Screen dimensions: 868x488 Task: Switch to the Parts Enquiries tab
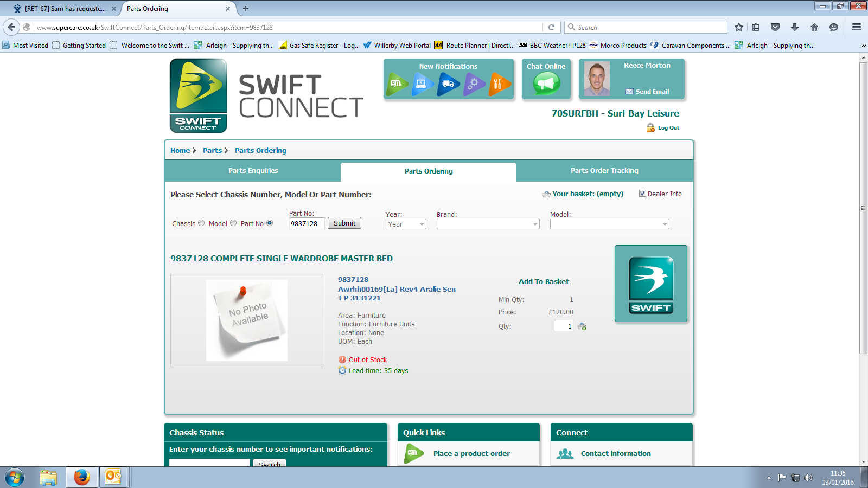click(x=253, y=171)
